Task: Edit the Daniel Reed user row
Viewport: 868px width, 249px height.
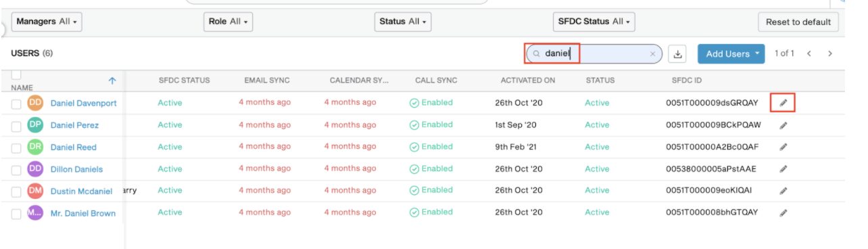Action: point(783,147)
